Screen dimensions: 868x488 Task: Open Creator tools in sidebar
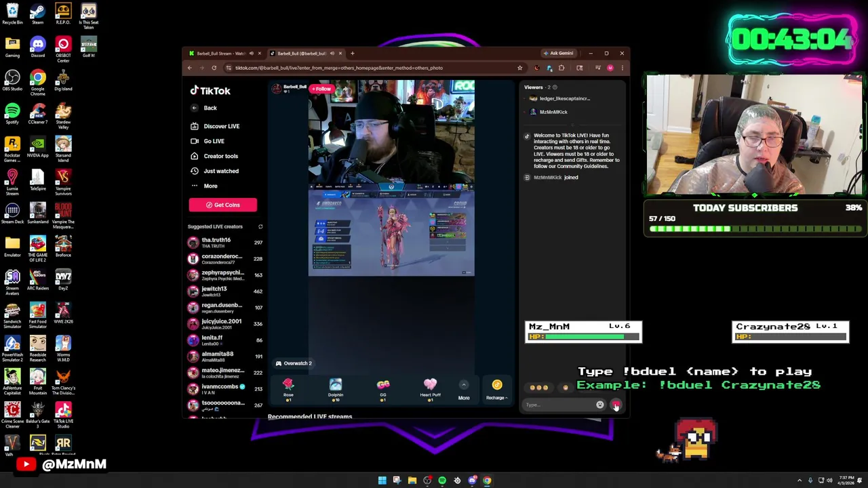(214, 156)
